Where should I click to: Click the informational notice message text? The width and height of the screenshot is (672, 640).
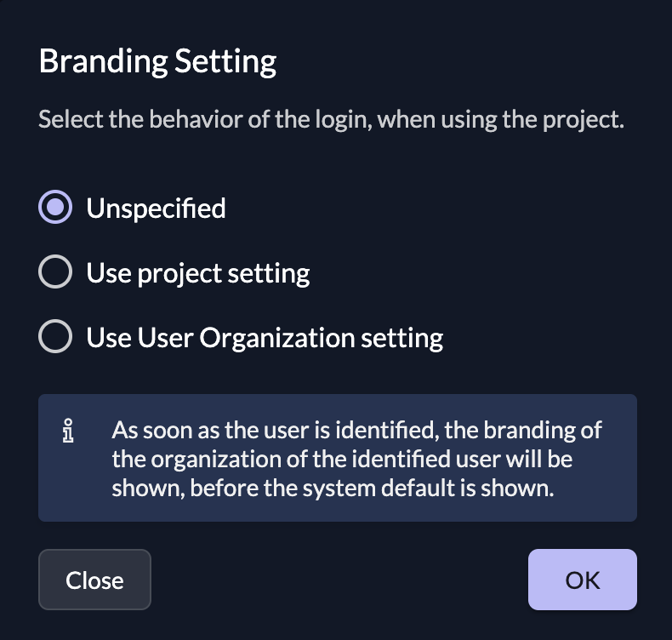(357, 459)
